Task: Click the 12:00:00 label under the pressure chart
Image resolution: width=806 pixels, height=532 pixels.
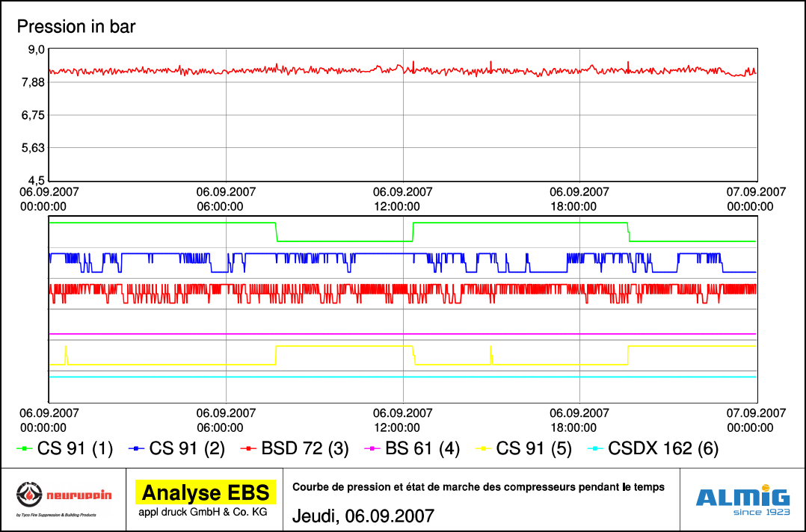Action: pos(397,207)
